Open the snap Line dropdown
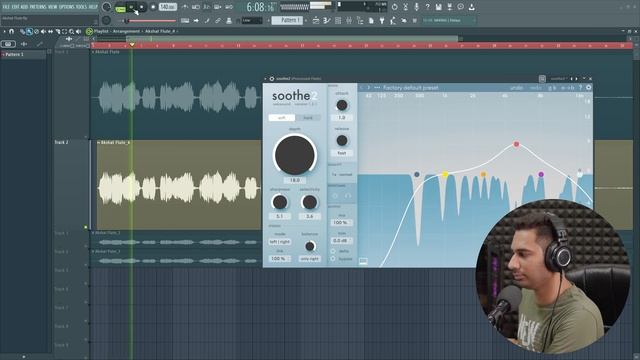The height and width of the screenshot is (360, 640). (x=251, y=20)
